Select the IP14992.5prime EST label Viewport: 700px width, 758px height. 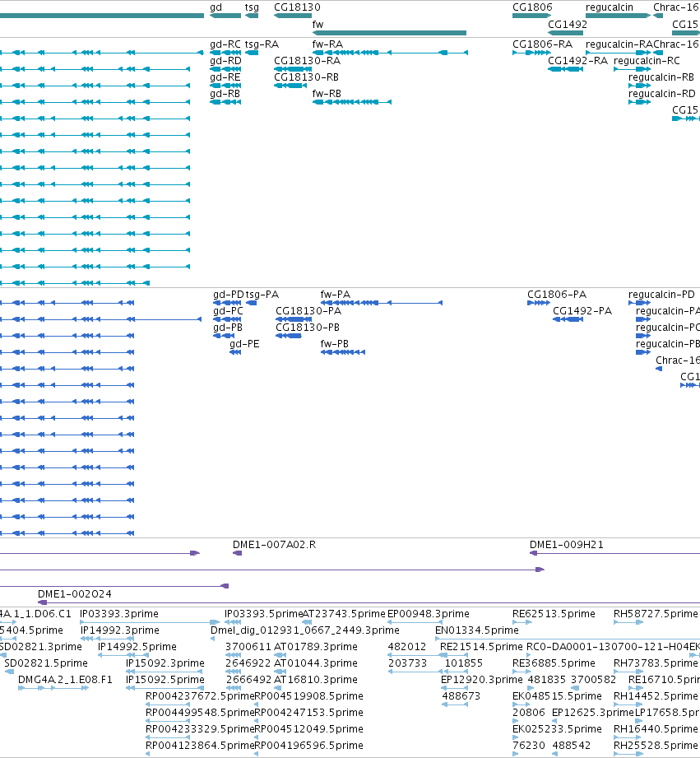[137, 647]
